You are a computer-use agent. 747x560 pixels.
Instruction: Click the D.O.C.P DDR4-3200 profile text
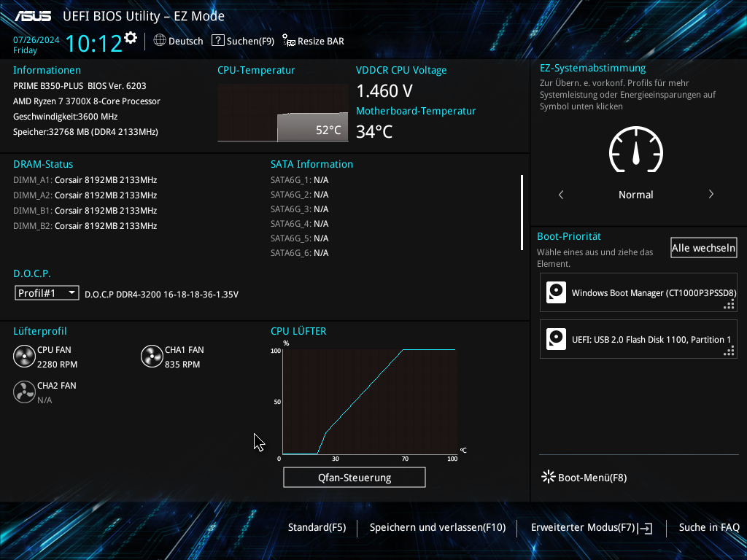pyautogui.click(x=161, y=295)
